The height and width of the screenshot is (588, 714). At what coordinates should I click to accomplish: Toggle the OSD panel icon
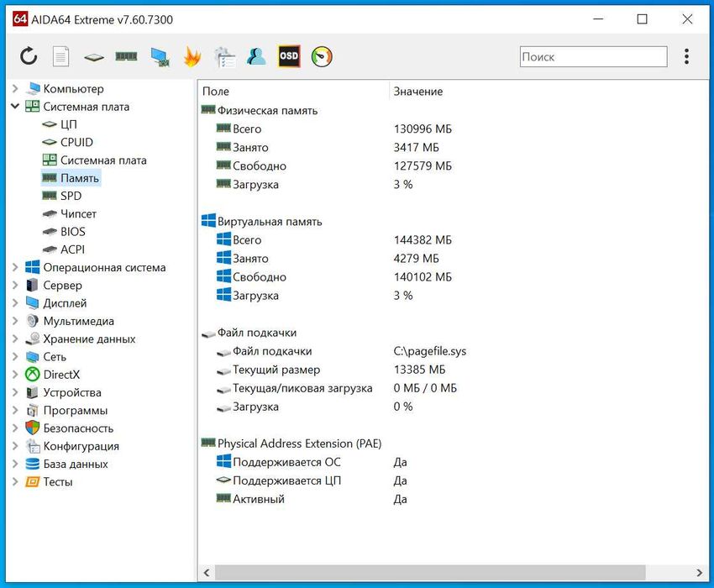coord(289,56)
